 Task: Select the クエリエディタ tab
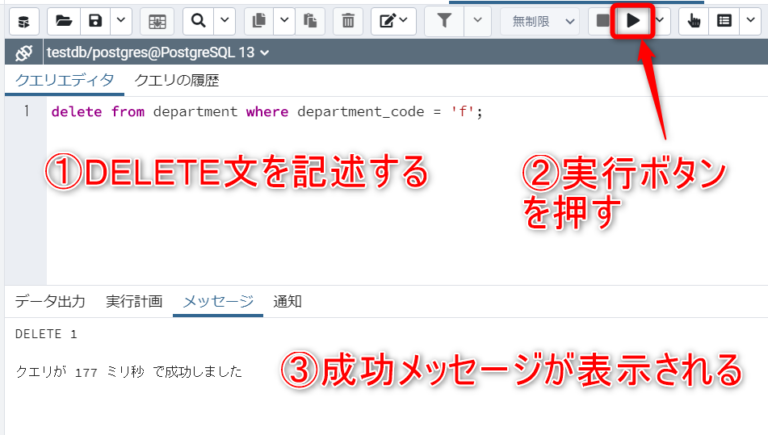click(65, 81)
